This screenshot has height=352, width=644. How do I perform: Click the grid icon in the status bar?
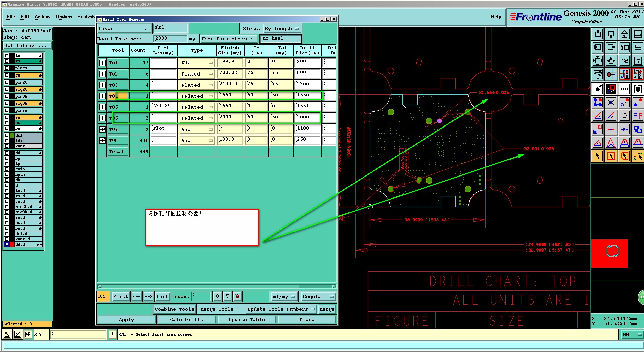click(28, 334)
